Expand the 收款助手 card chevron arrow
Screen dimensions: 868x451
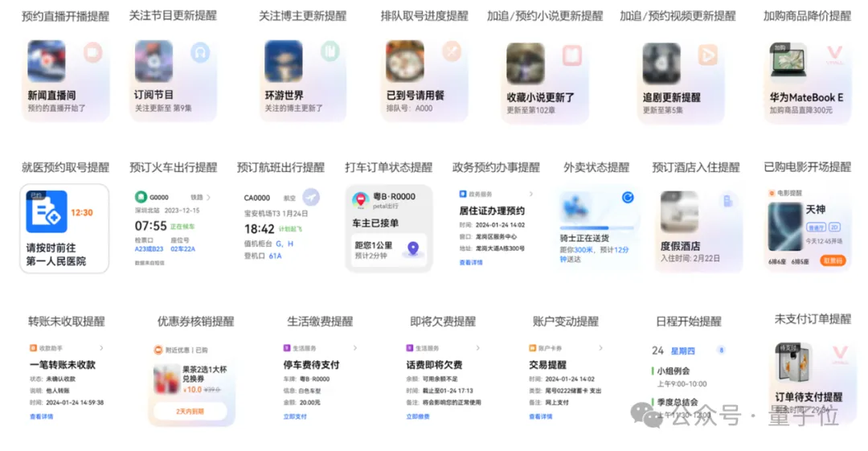tap(101, 348)
